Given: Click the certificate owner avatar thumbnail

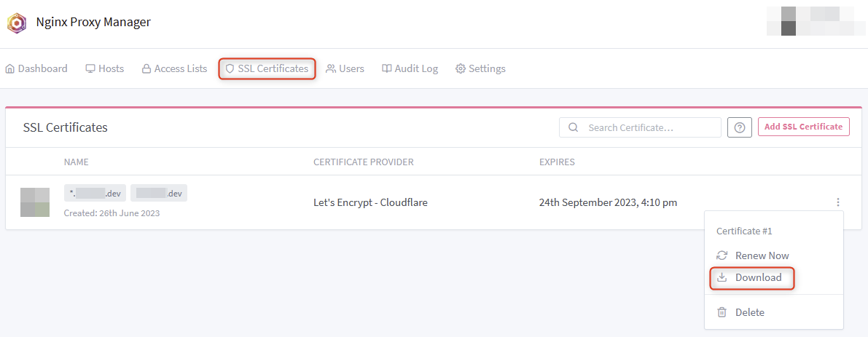Looking at the screenshot, I should point(35,202).
